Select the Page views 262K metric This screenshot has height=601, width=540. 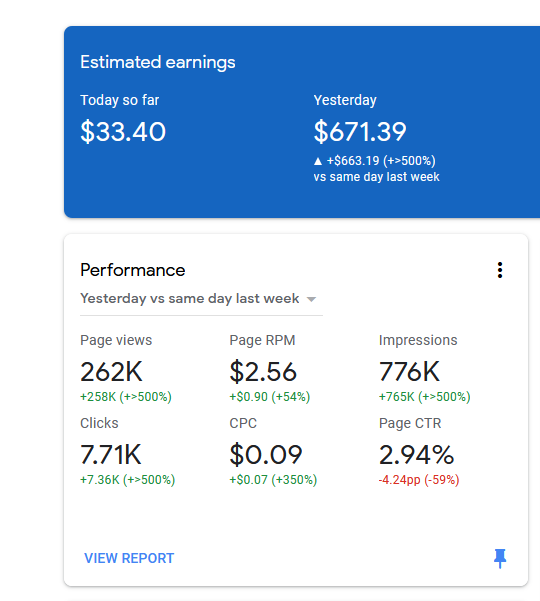[x=111, y=372]
